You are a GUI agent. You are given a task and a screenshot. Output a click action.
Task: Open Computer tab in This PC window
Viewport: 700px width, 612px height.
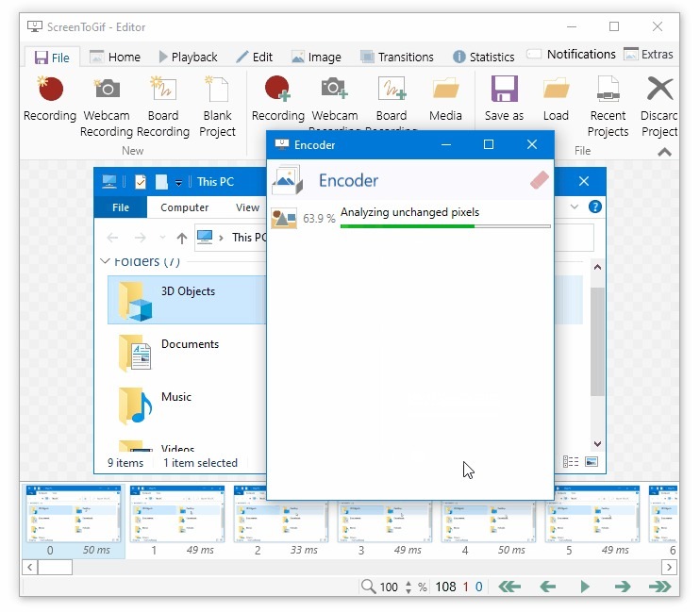[x=184, y=207]
